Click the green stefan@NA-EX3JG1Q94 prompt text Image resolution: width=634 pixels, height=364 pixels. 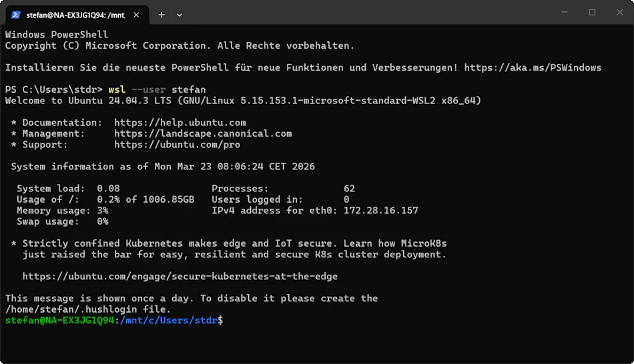pyautogui.click(x=59, y=321)
